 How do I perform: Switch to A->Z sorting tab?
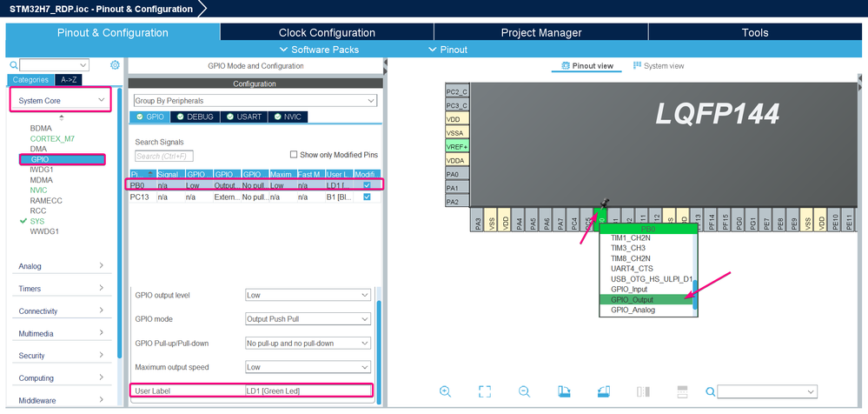tap(69, 80)
